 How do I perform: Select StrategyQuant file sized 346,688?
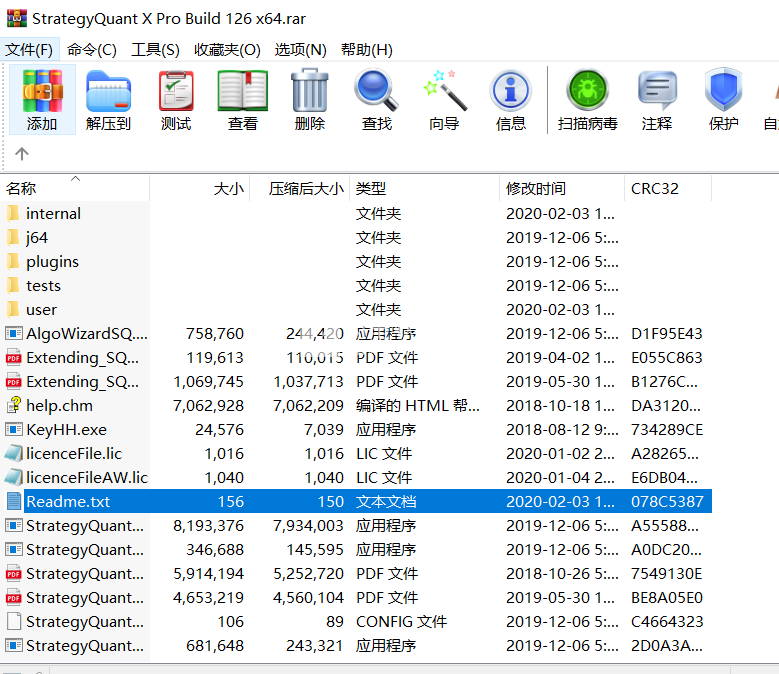[x=85, y=549]
